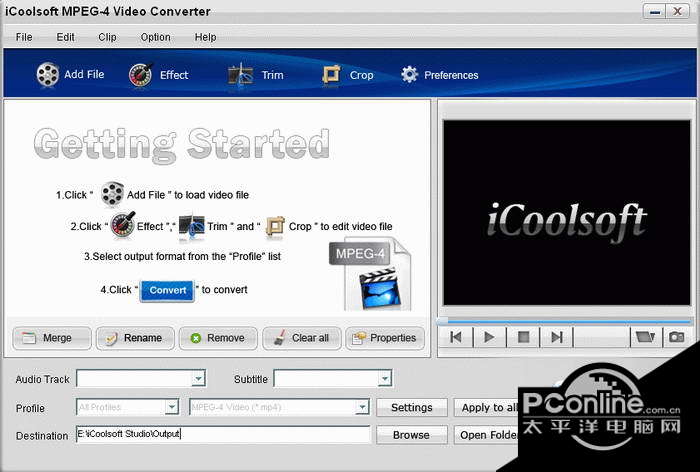Open the Option menu
Viewport: 700px width, 472px height.
click(155, 37)
